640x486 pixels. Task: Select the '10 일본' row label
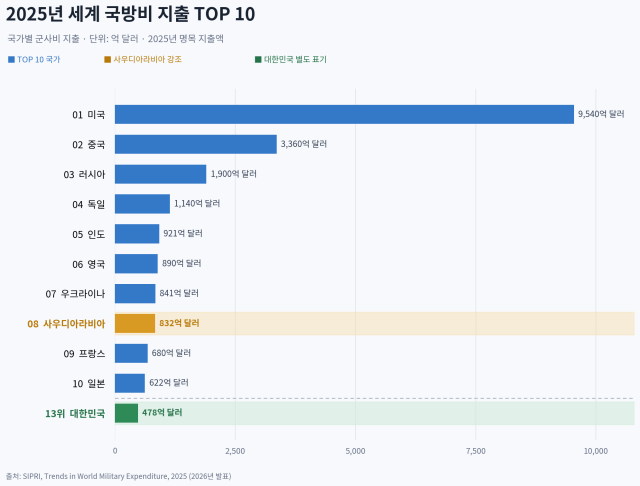(x=89, y=384)
